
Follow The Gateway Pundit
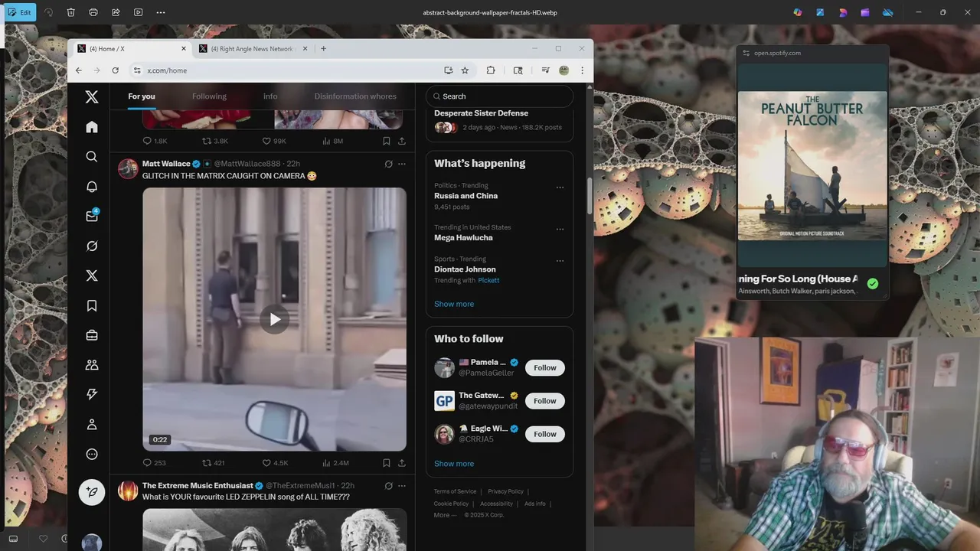(545, 401)
